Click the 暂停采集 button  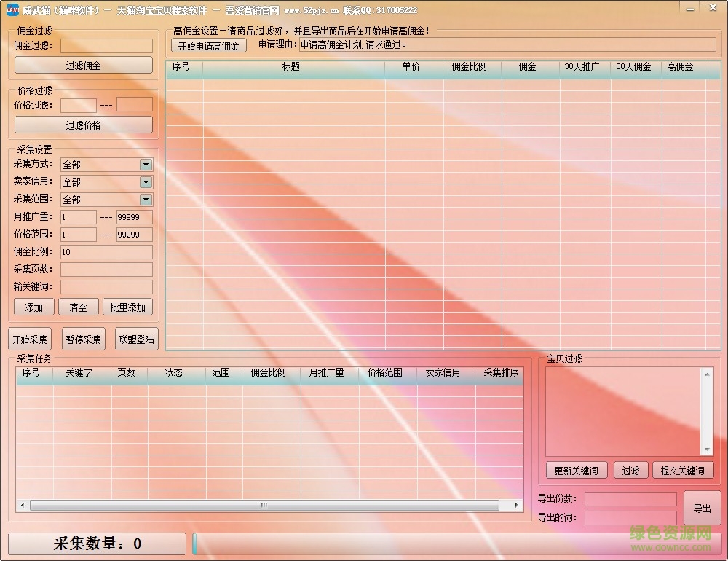pos(84,339)
